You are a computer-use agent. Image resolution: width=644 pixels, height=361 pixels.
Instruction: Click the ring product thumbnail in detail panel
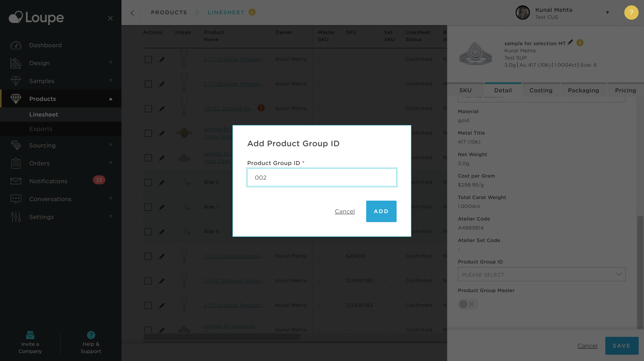pyautogui.click(x=476, y=53)
